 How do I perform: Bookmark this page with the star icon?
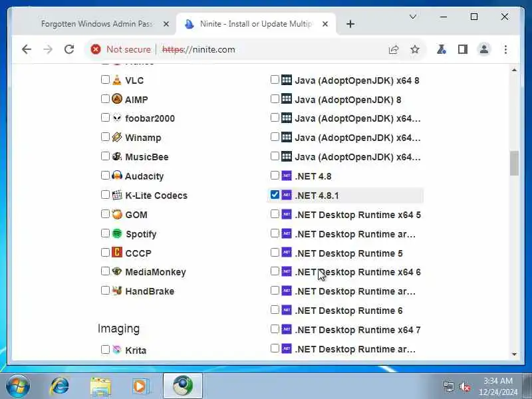[414, 49]
